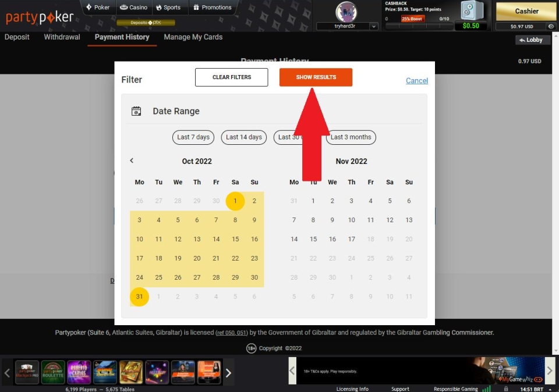The image size is (559, 392).
Task: Select the Last 7 days preset
Action: [x=193, y=137]
